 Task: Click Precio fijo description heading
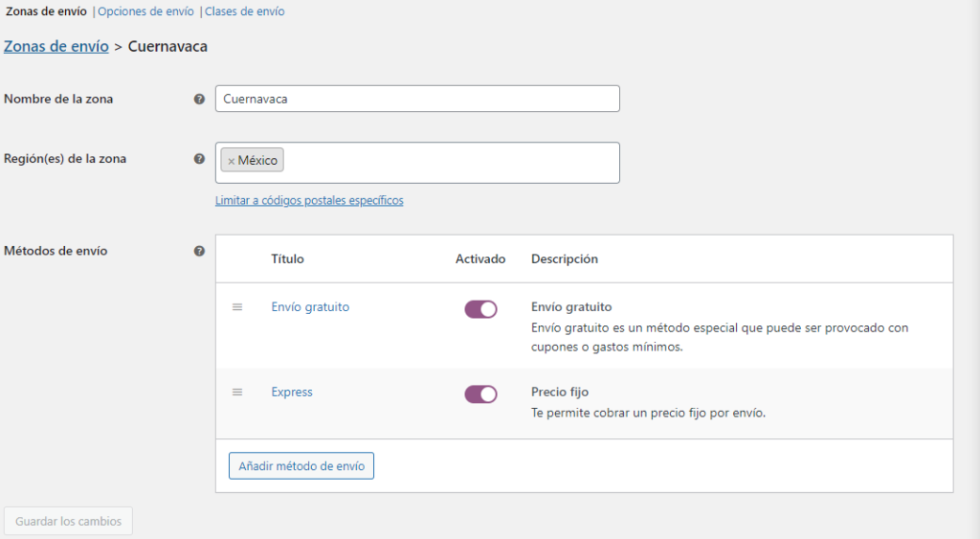pos(560,393)
